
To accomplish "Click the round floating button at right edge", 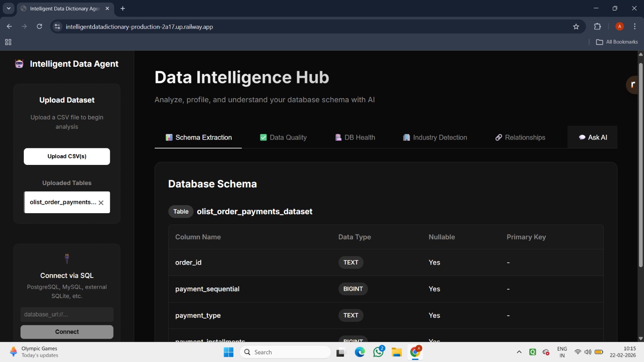I will tap(633, 85).
